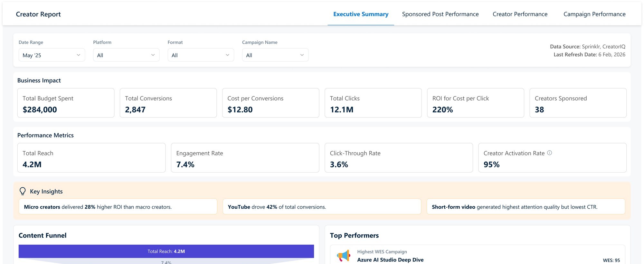Click the WES: 95 score

click(x=611, y=260)
